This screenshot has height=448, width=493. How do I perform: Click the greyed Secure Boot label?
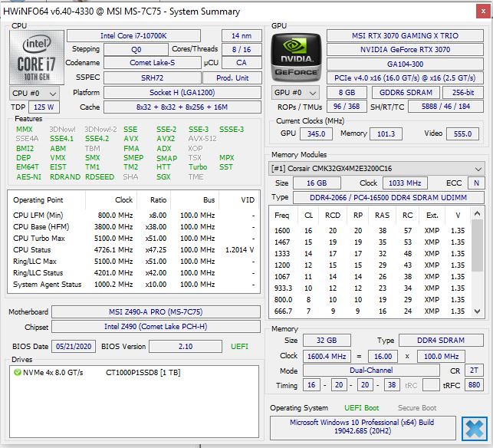[417, 408]
